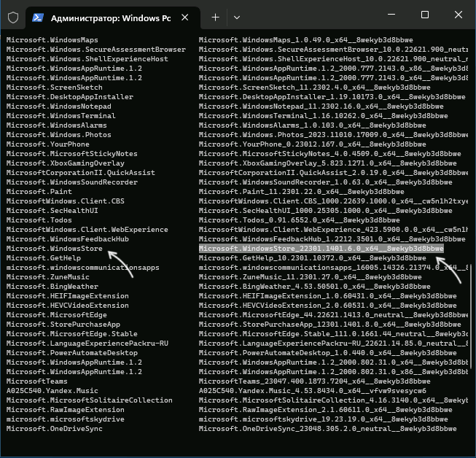Viewport: 476px width, 458px height.
Task: Click microsoft.microsoftskydrive in the left column
Action: coord(66,419)
